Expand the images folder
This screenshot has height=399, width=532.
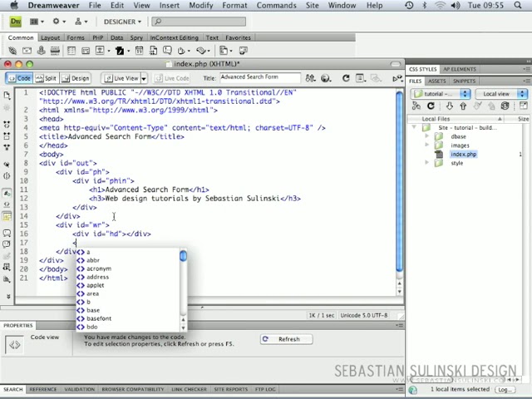[x=426, y=145]
